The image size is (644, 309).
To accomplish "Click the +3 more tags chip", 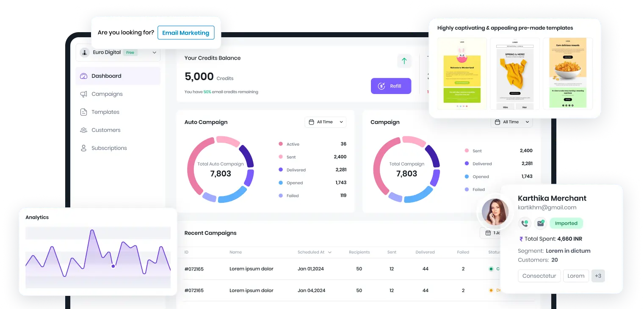I will click(598, 276).
